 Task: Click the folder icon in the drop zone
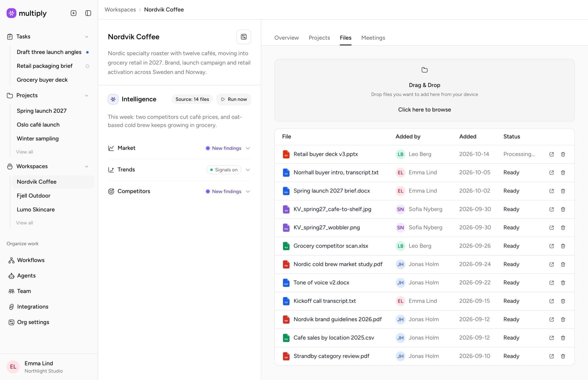pyautogui.click(x=425, y=70)
